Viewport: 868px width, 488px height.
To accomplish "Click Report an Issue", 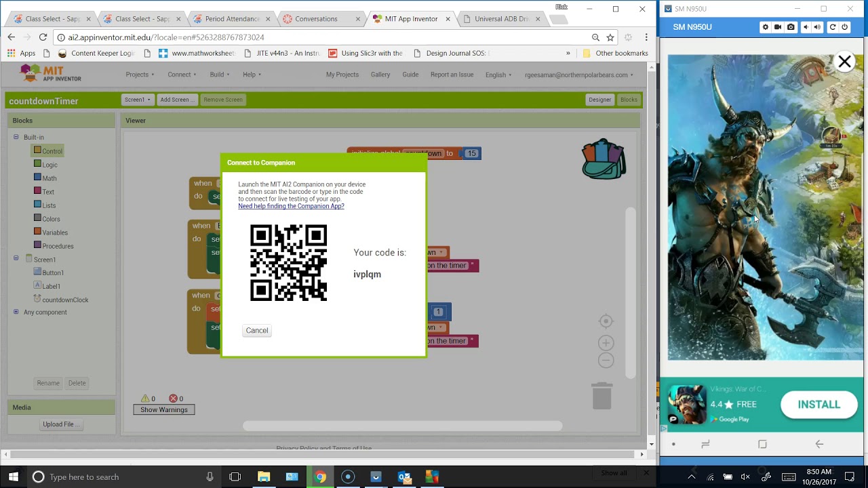I will (452, 75).
